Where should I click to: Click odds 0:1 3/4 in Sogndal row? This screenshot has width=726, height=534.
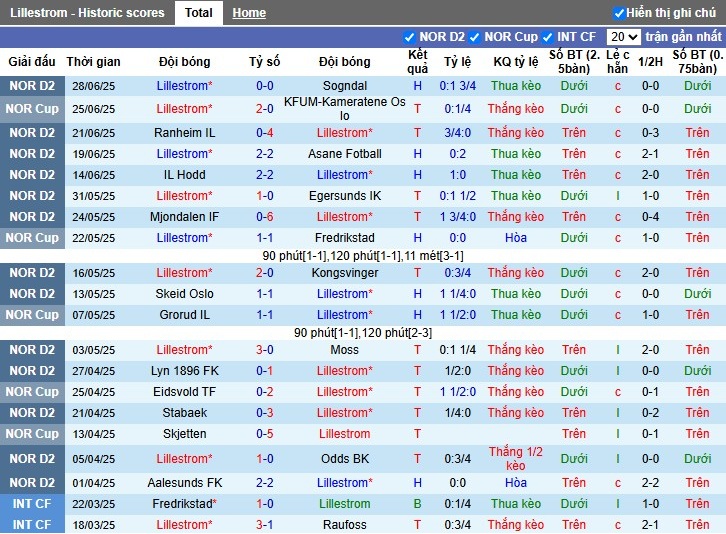click(457, 86)
